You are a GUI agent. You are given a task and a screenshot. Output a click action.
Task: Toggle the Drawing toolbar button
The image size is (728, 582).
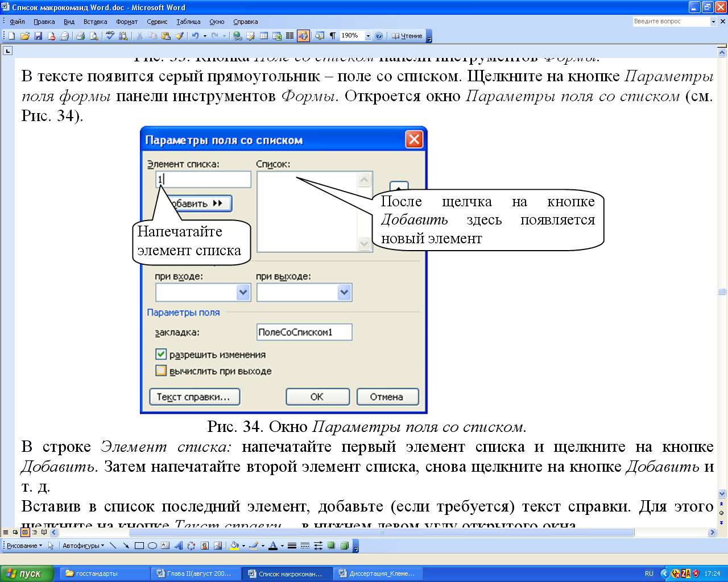coord(303,36)
